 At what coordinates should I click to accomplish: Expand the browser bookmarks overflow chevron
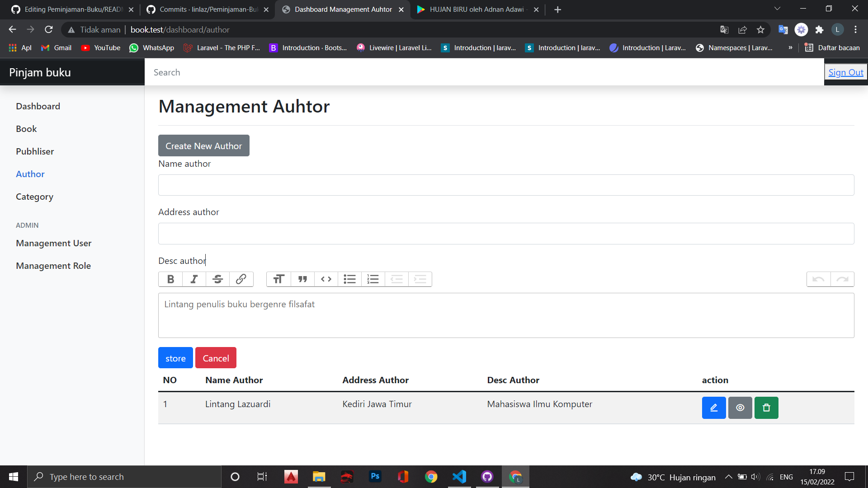790,47
